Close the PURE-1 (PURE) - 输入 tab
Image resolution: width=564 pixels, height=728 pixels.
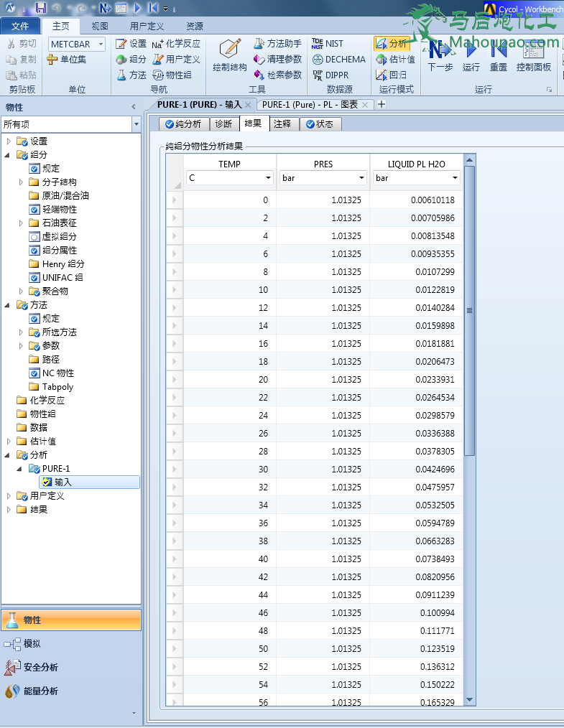pyautogui.click(x=248, y=105)
